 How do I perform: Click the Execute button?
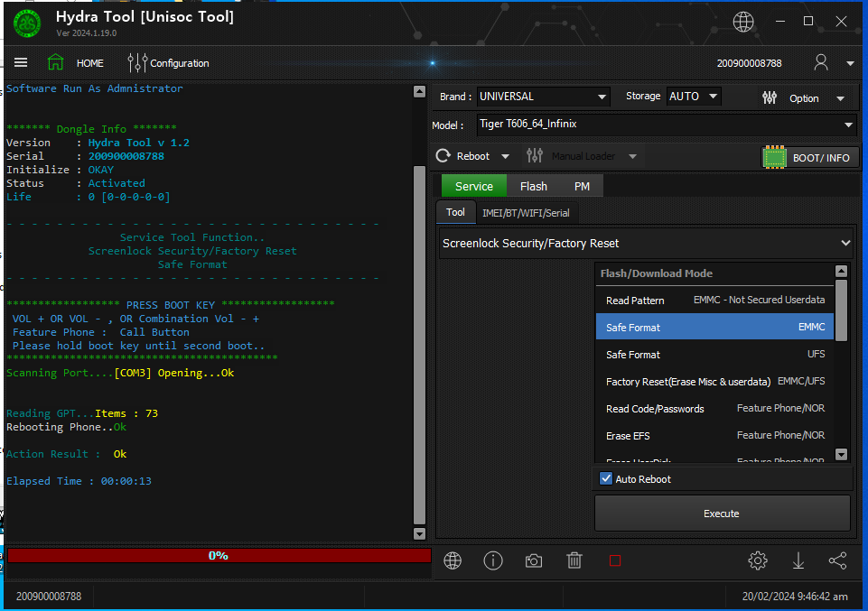pos(722,514)
